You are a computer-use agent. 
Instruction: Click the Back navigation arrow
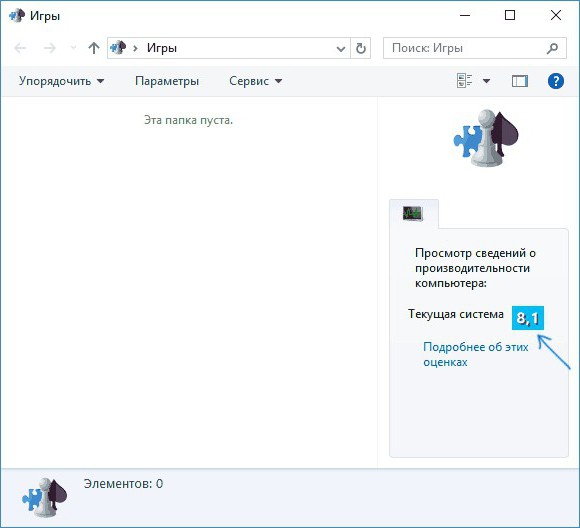pyautogui.click(x=20, y=48)
